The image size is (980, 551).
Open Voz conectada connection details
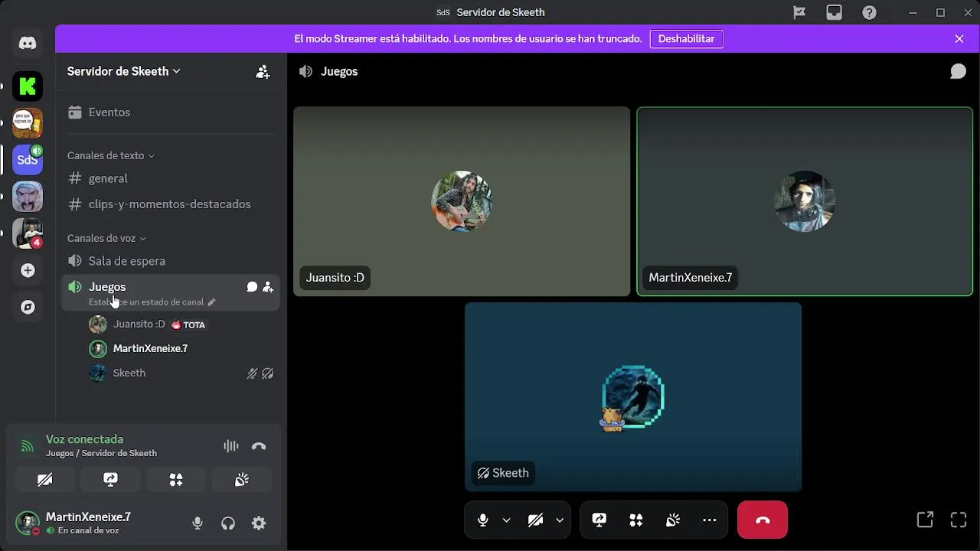84,439
